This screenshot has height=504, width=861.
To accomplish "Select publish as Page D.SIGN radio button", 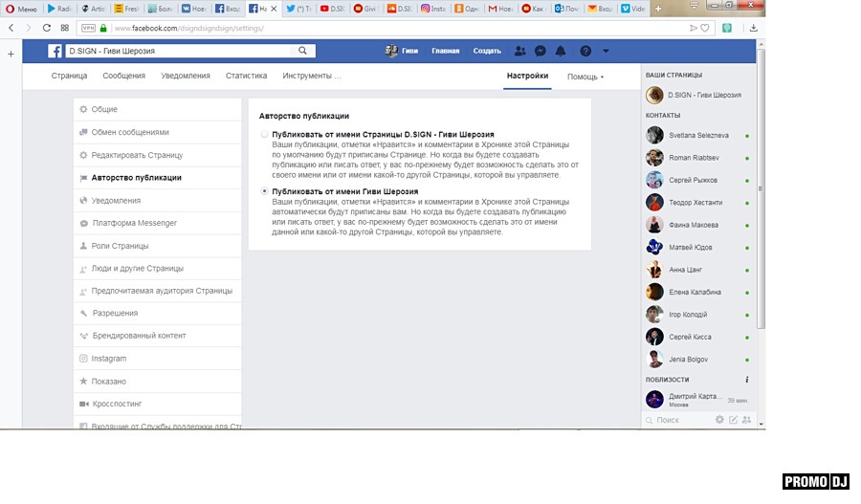I will [265, 135].
